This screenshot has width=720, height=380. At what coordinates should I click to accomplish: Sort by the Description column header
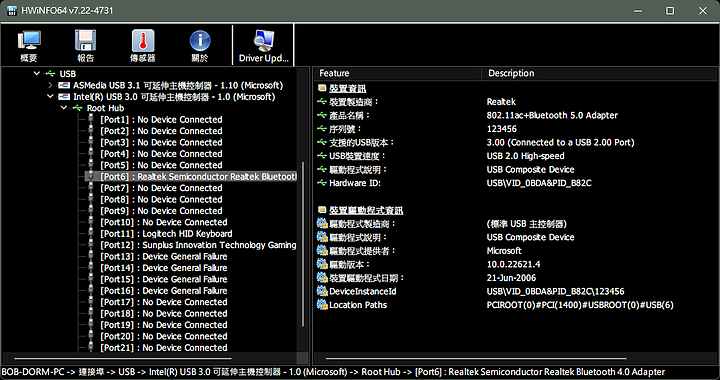point(599,73)
